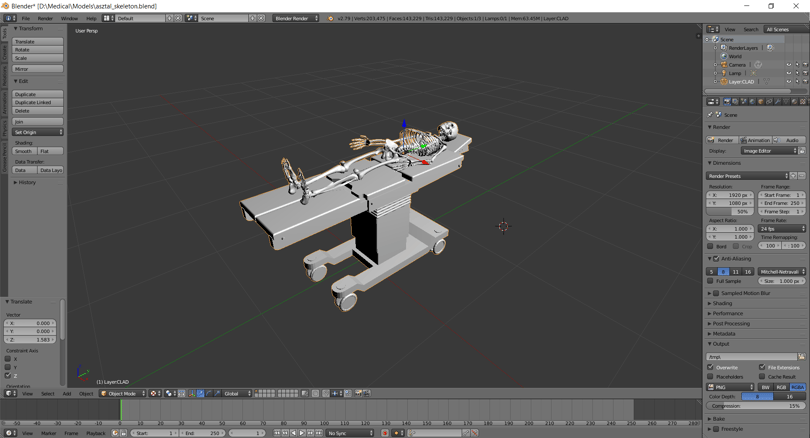Click the record keyframe button in timeline
Screen dimensions: 810x438
pyautogui.click(x=385, y=433)
